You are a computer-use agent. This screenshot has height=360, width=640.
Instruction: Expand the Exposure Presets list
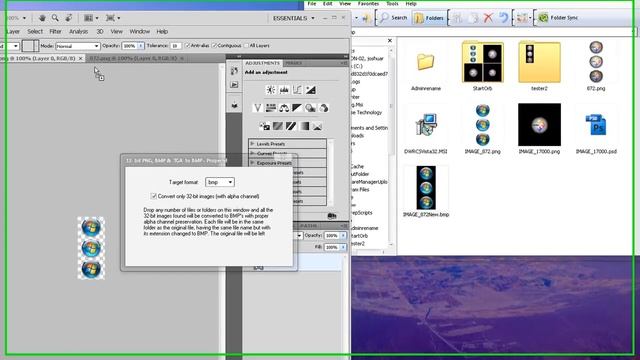click(x=252, y=163)
